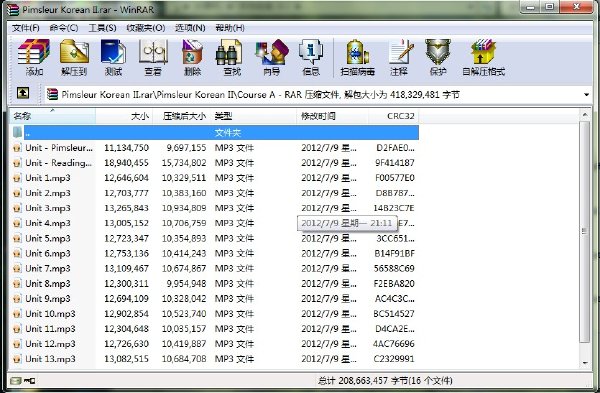This screenshot has height=393, width=600.
Task: Click the archive icon in address bar
Action: click(52, 95)
